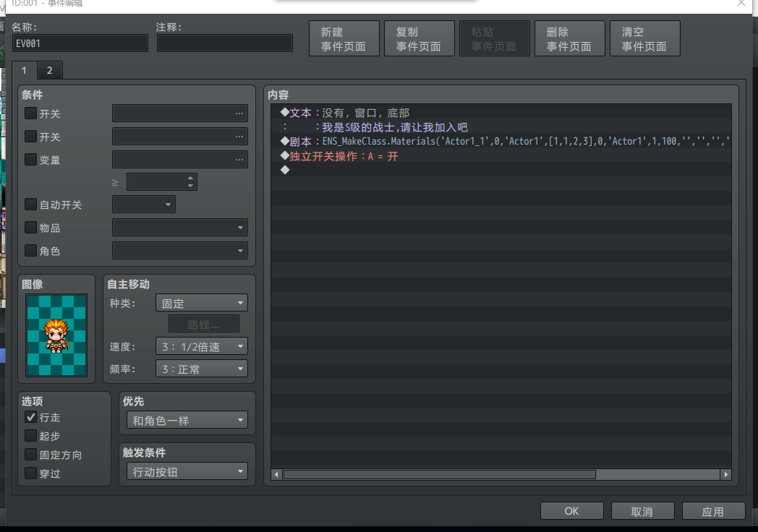This screenshot has width=758, height=532.
Task: Open the 种类 dropdown showing 固定
Action: 202,303
